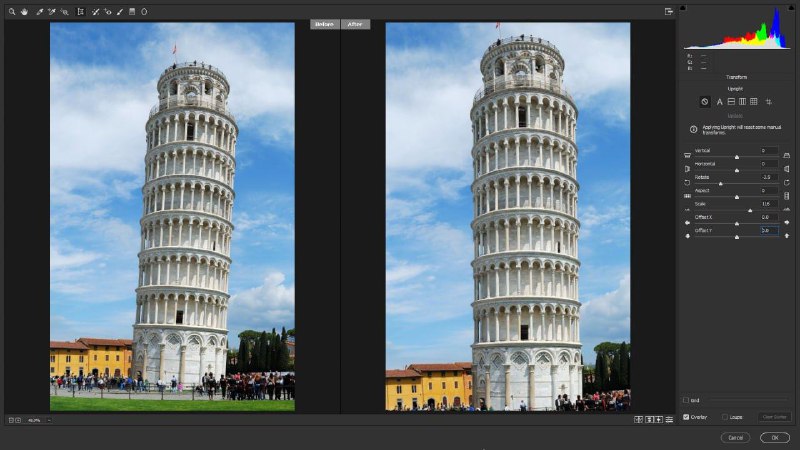Adjust the Rotate slider handle
Image resolution: width=800 pixels, height=450 pixels.
pos(720,183)
